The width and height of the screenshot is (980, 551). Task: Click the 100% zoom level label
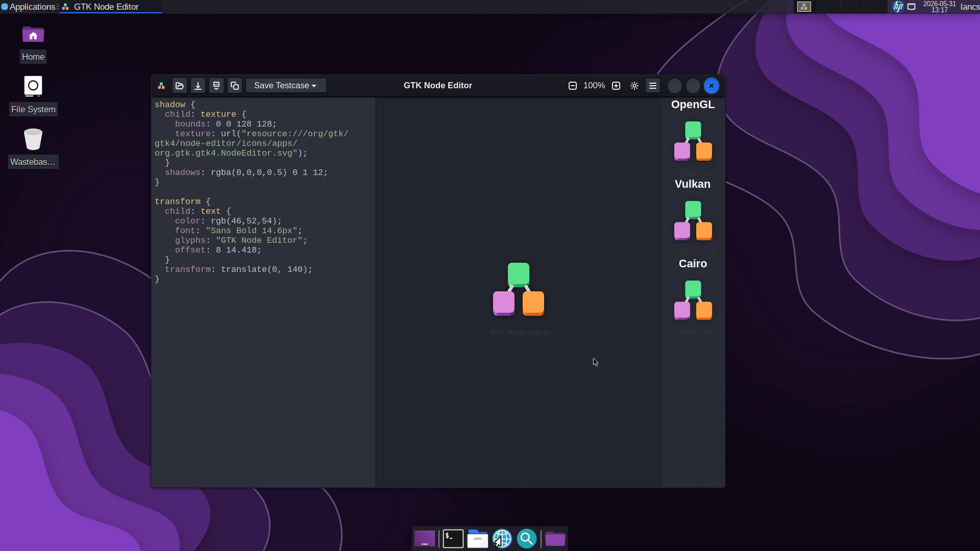tap(594, 86)
